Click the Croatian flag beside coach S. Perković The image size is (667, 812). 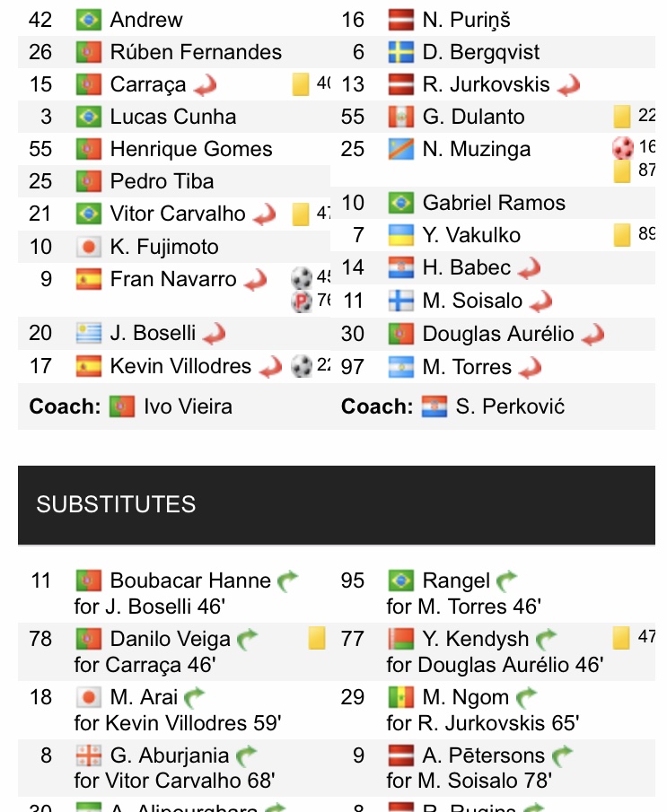[x=434, y=406]
